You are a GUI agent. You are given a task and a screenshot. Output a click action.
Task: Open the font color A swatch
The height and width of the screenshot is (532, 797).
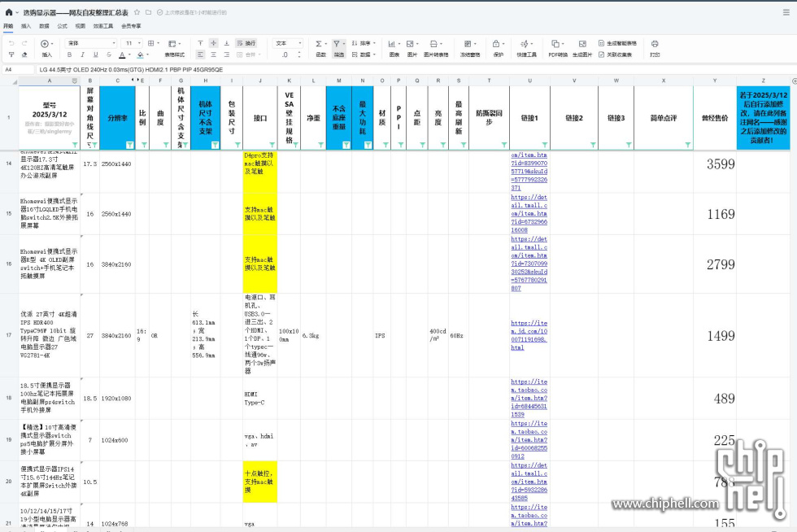pos(122,55)
